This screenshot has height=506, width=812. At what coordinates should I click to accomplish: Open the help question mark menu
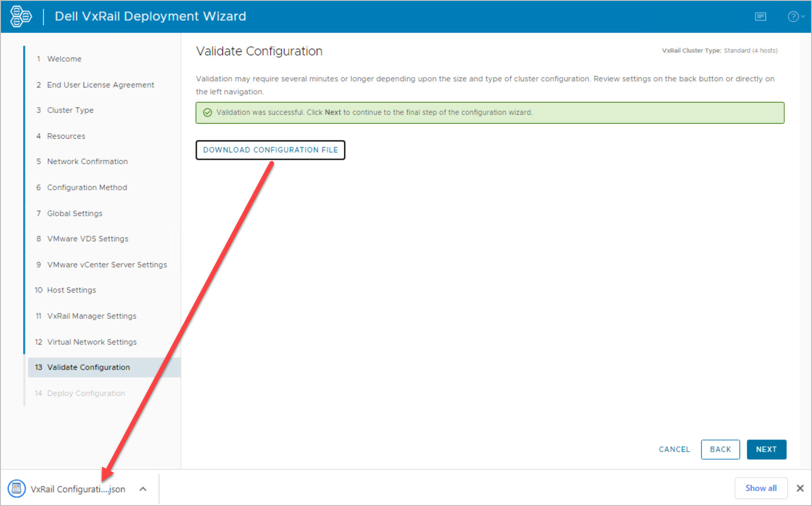[796, 17]
